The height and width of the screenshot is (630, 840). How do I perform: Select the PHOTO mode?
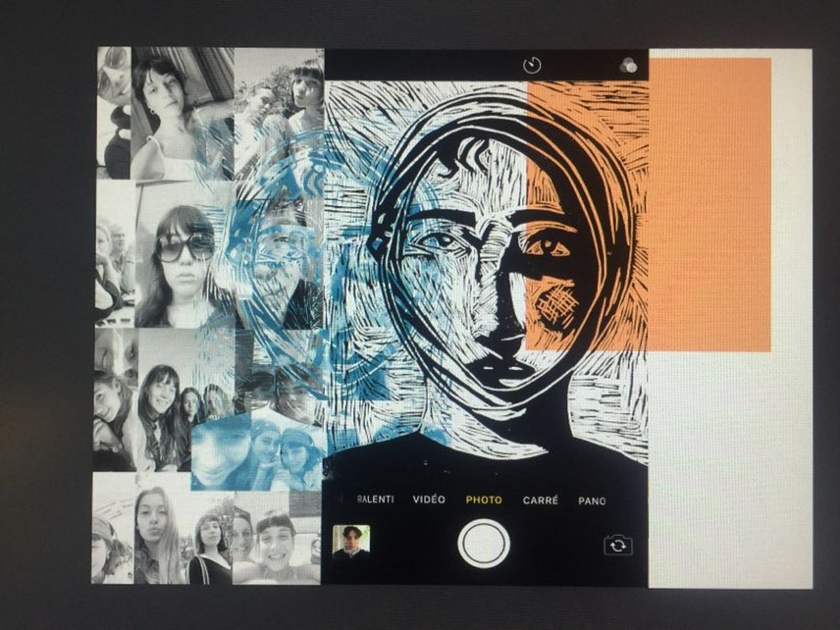(x=484, y=500)
